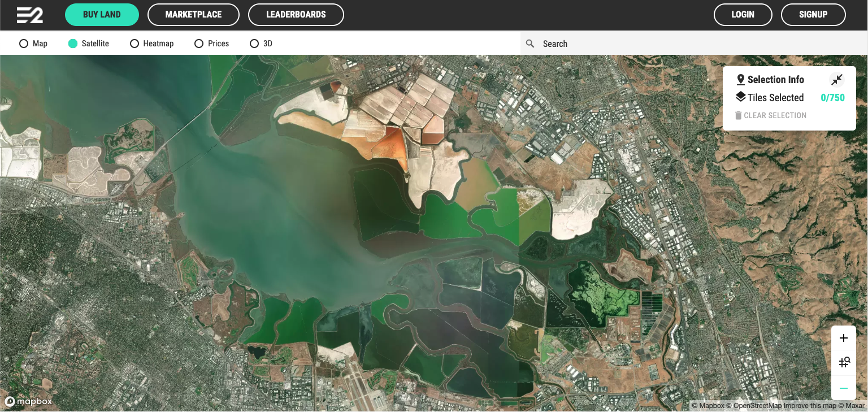Select the BUY LAND tab
Screen dimensions: 868x412
click(102, 14)
